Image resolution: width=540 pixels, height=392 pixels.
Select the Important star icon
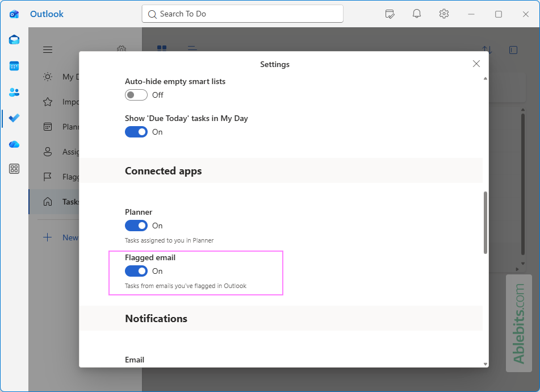[48, 102]
